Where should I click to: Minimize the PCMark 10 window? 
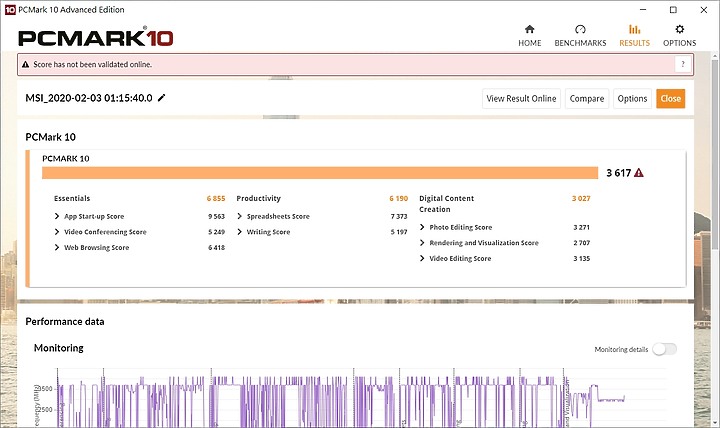tap(643, 10)
